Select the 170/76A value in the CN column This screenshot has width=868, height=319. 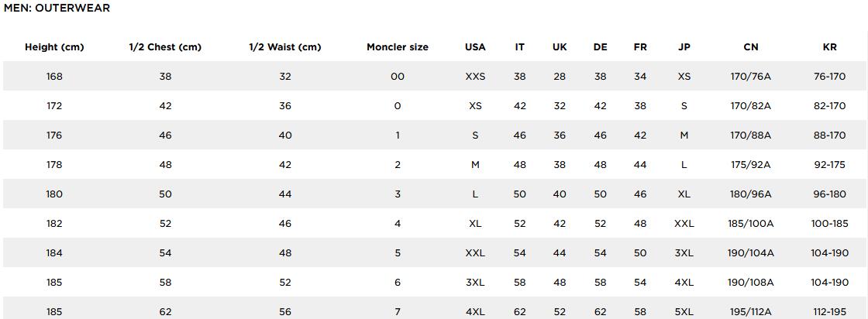coord(750,77)
